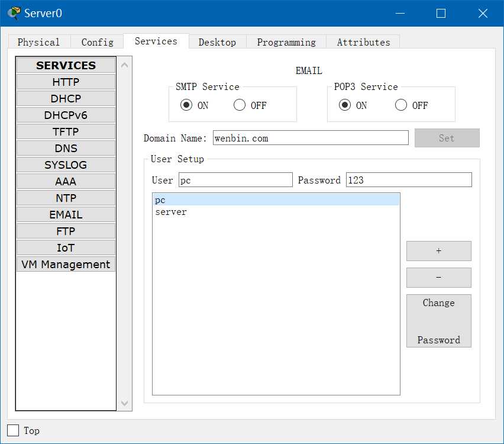Click the Set domain button
The width and height of the screenshot is (504, 444).
(447, 138)
